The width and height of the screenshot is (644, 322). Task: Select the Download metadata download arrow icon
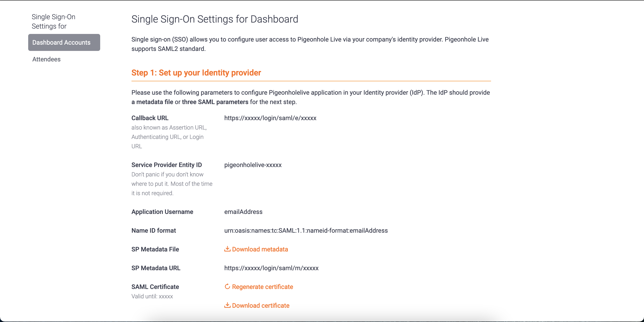pos(227,249)
